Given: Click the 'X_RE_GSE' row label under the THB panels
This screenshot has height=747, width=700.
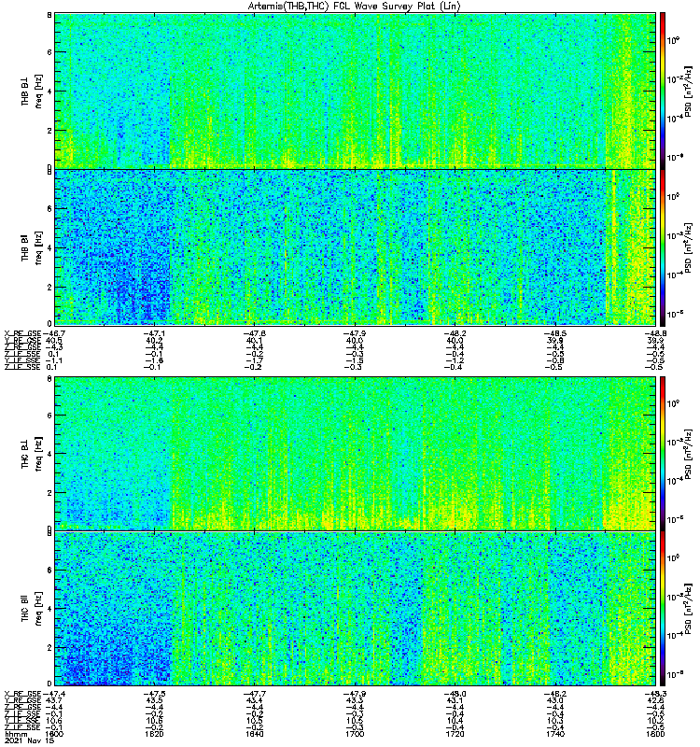Looking at the screenshot, I should (22, 333).
